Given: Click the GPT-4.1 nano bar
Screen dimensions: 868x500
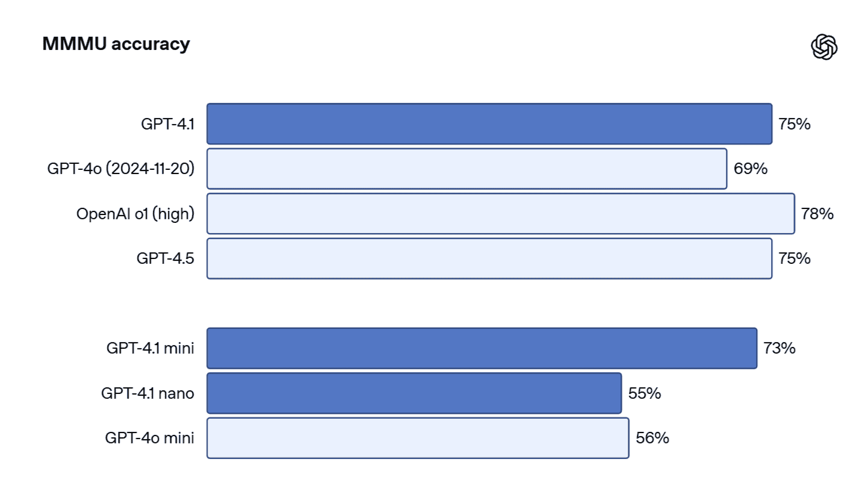Looking at the screenshot, I should pos(414,393).
